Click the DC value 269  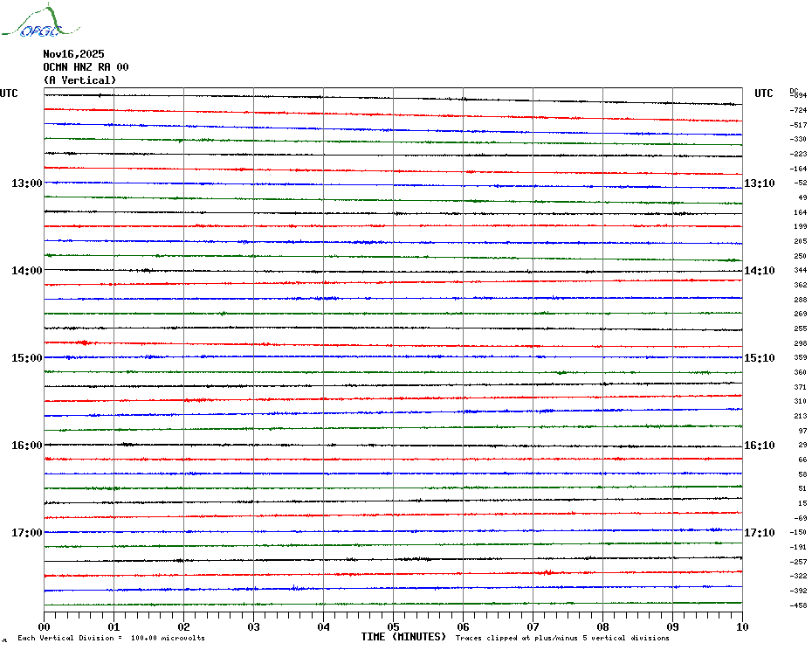pos(801,315)
